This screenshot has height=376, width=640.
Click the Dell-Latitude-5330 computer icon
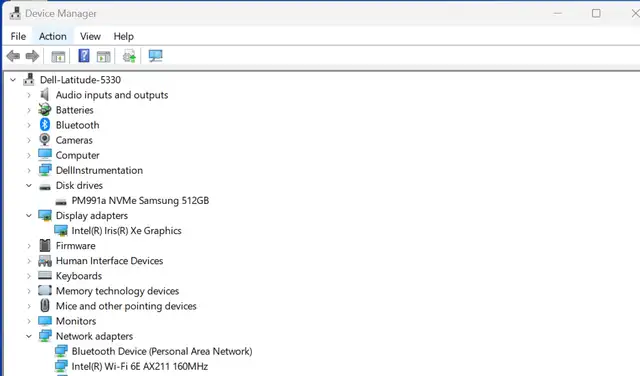click(29, 79)
